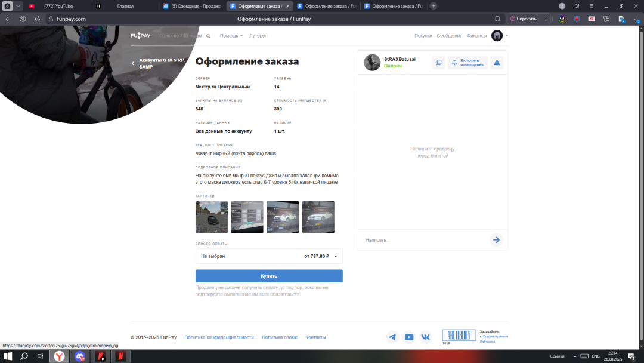Click the back chevron next to Аккаунты GTA 5 RP
This screenshot has height=363, width=644.
[133, 63]
